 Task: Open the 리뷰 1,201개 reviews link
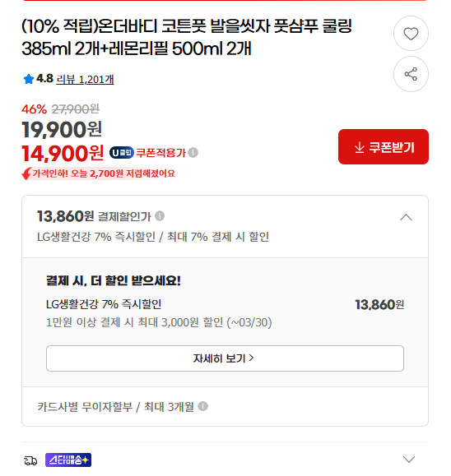(x=85, y=80)
